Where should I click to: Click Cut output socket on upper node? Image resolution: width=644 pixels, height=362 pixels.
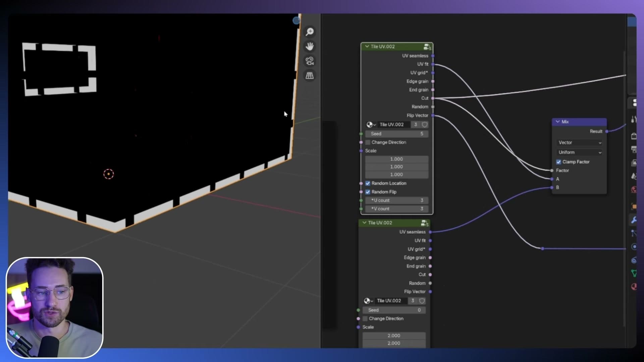pyautogui.click(x=433, y=98)
